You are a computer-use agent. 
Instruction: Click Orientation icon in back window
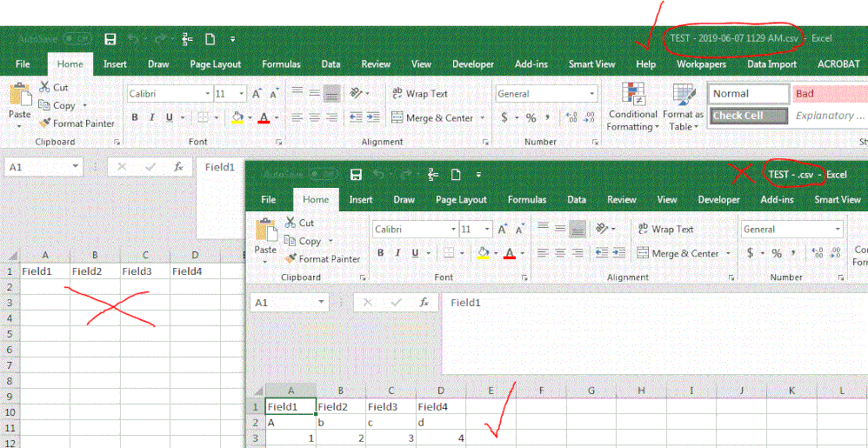point(357,94)
